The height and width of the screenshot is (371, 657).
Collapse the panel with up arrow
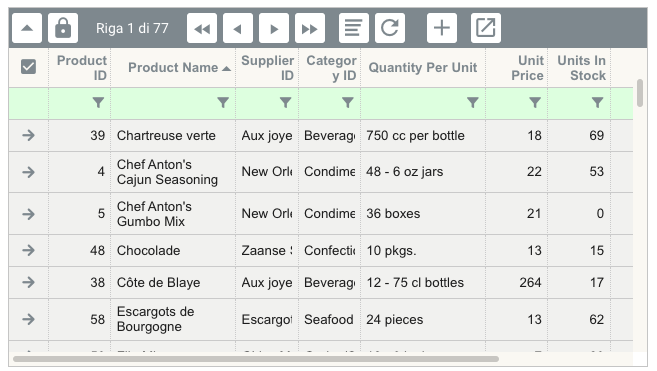[x=27, y=28]
